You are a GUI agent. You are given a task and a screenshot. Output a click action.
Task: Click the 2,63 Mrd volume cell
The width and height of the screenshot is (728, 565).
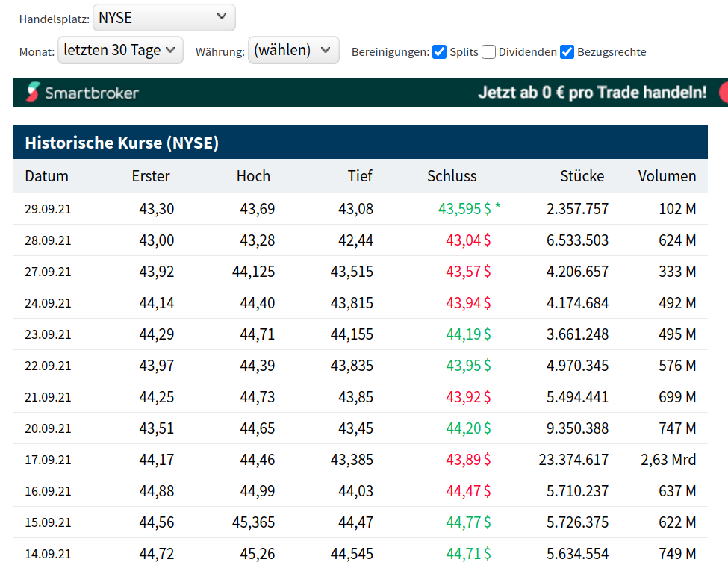tap(668, 460)
